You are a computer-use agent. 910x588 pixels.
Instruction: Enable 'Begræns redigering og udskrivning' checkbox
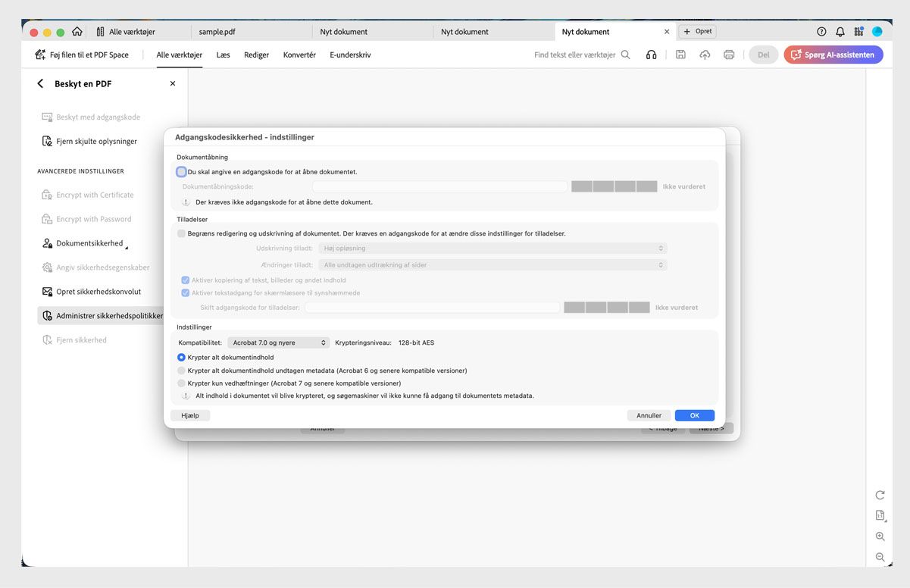point(181,233)
